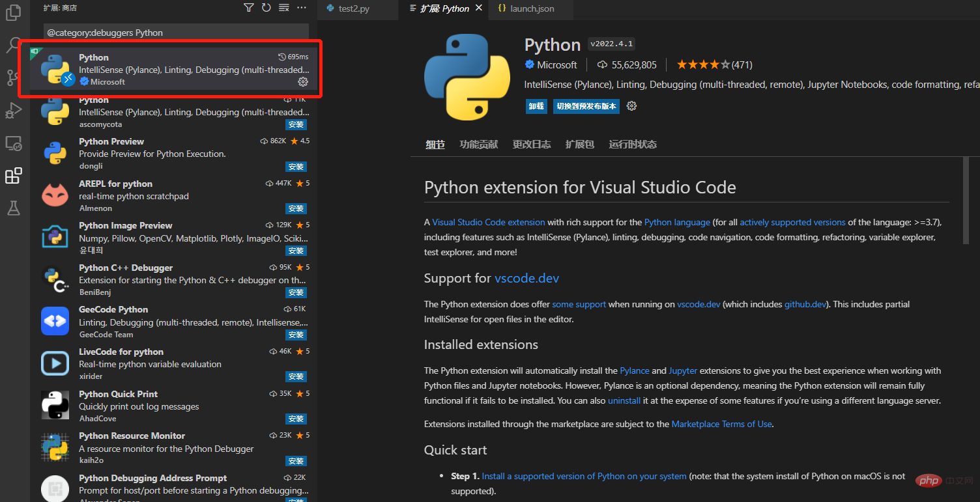Screen dimensions: 980x502
Task: Open the 更改日志 changelog tab
Action: point(531,145)
